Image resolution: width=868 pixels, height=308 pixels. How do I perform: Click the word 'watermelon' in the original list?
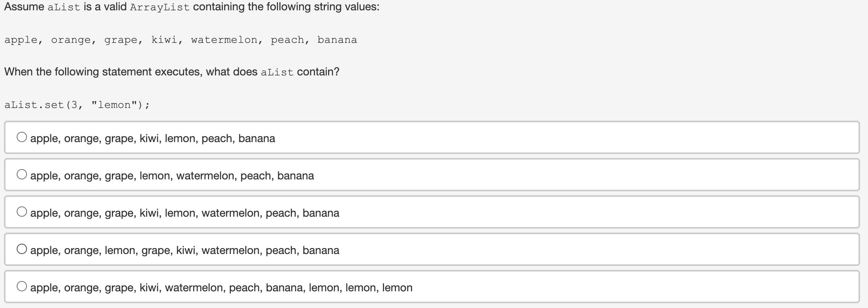224,39
